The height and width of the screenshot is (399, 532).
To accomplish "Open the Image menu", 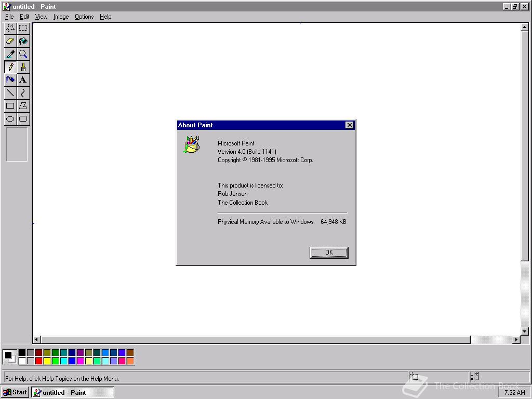I will 61,17.
